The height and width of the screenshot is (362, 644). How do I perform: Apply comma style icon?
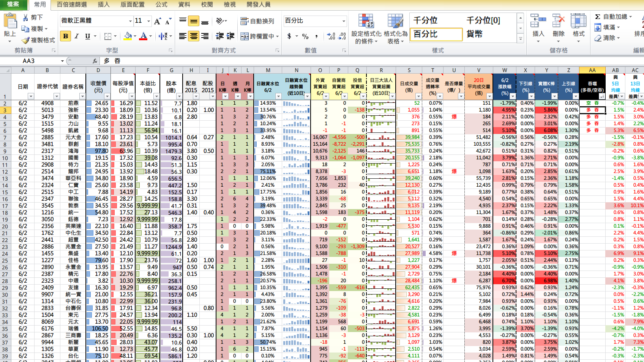(316, 36)
